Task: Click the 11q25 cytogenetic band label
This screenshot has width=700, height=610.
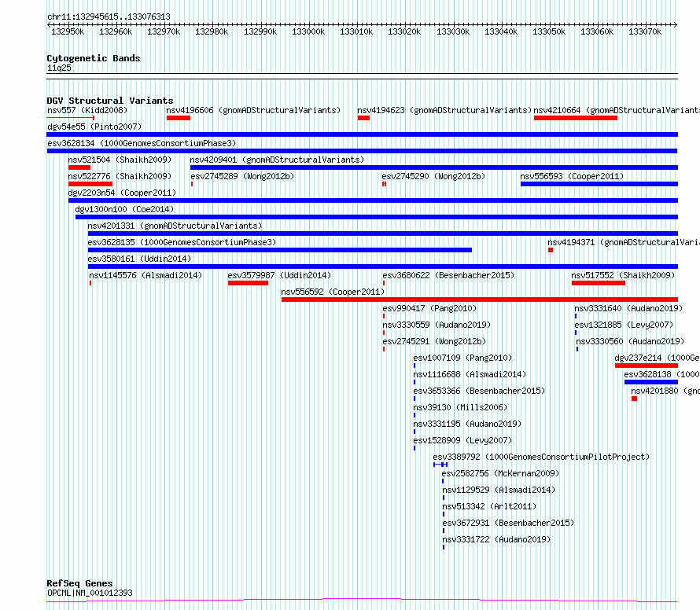Action: pos(59,68)
